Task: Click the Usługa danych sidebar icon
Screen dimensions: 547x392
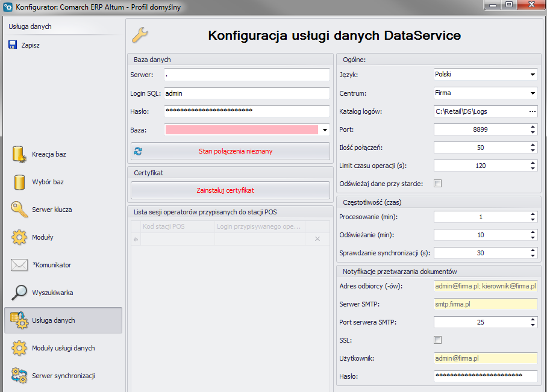Action: [19, 320]
